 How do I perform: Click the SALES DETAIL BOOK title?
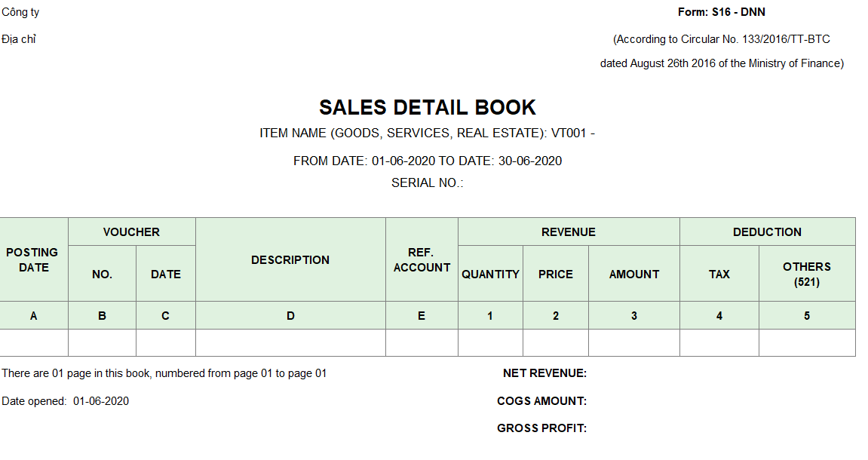click(x=427, y=107)
